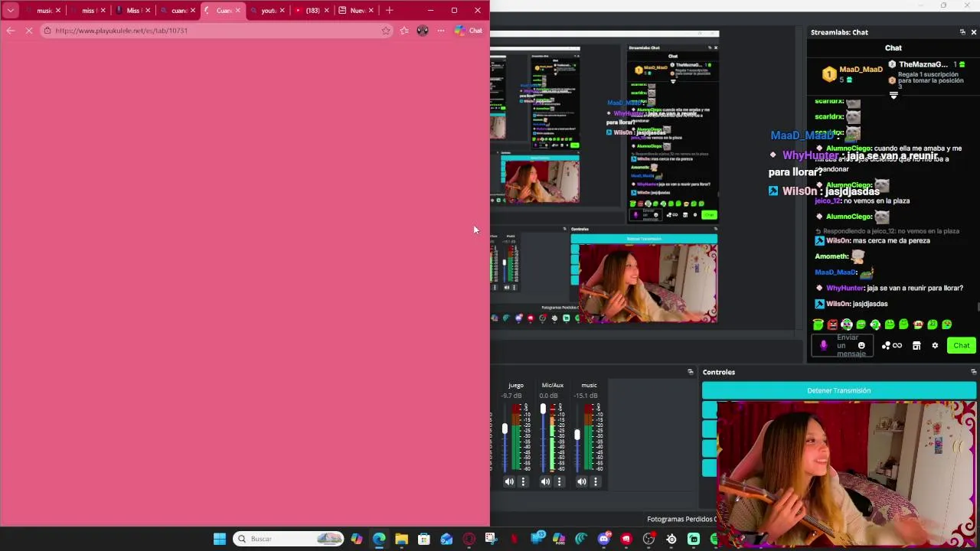This screenshot has width=980, height=551.
Task: Open File Explorer from taskbar
Action: (x=401, y=539)
